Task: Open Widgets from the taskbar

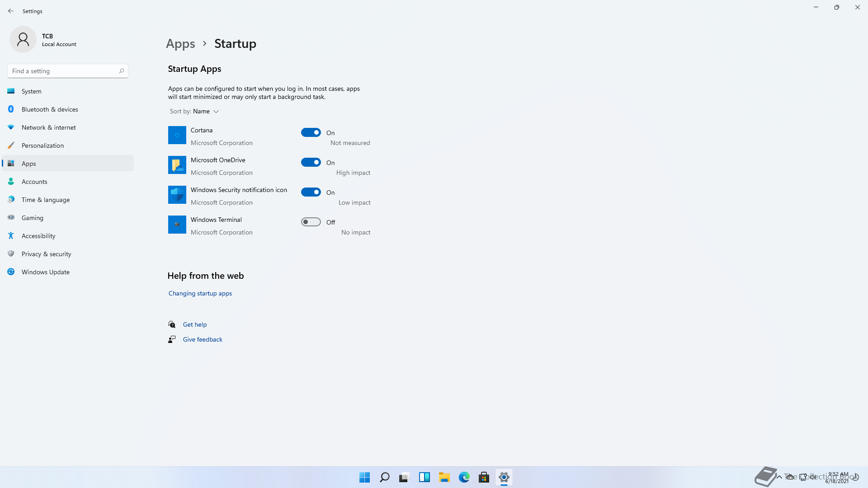Action: [425, 477]
